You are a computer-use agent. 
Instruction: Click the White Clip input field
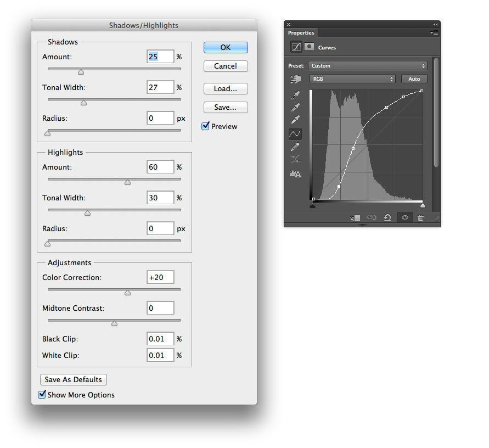click(160, 355)
